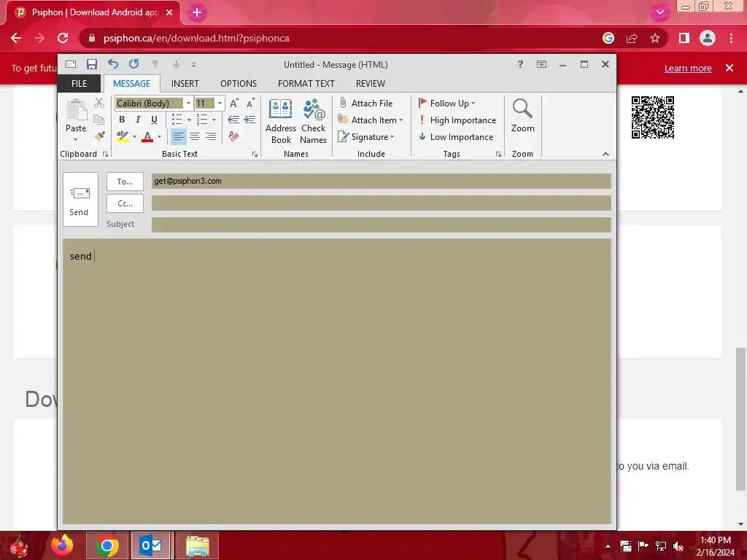747x560 pixels.
Task: Collapse the ribbon with the chevron
Action: tap(605, 154)
